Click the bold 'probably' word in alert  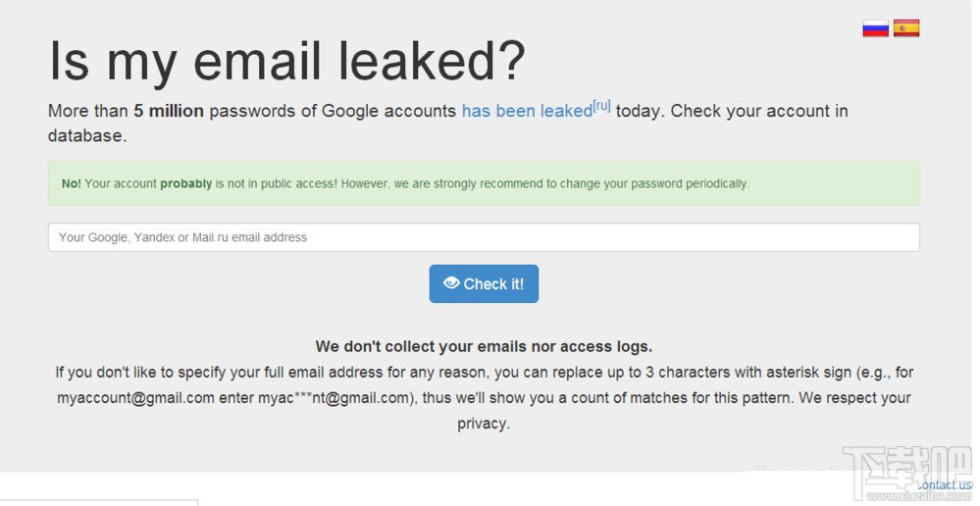(x=186, y=184)
